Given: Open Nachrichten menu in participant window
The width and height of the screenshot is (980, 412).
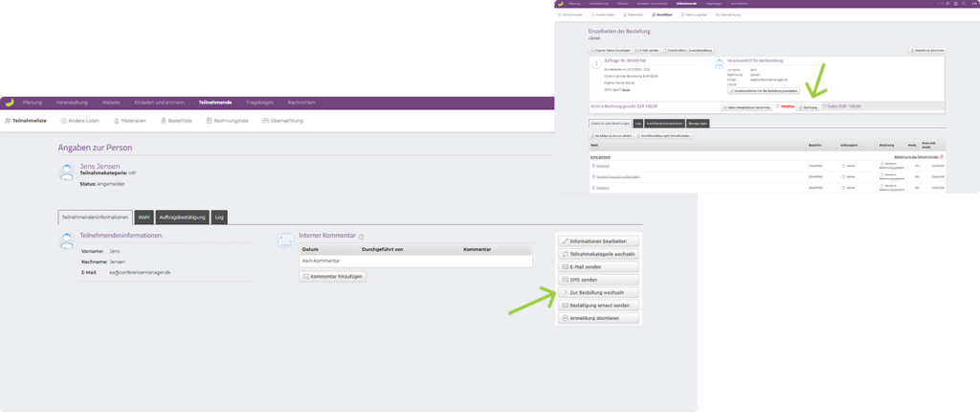Looking at the screenshot, I should pyautogui.click(x=301, y=103).
